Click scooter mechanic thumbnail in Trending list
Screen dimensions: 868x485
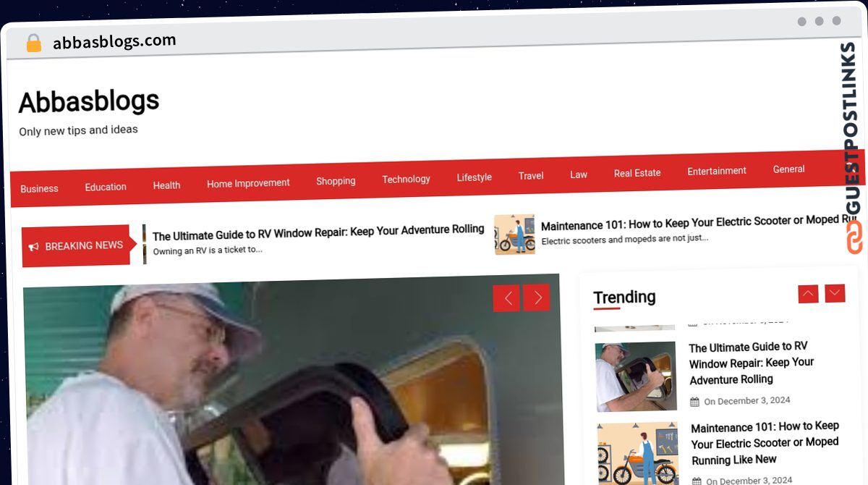point(638,454)
